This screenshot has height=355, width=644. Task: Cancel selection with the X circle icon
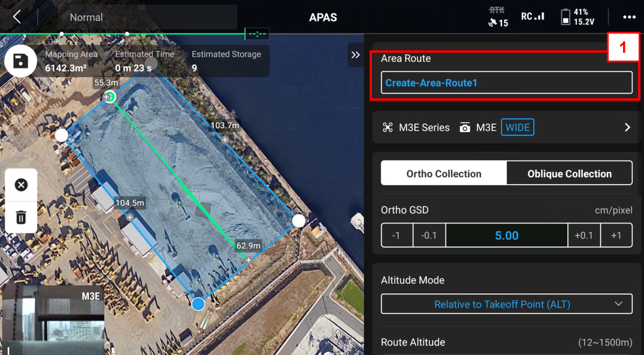(x=21, y=185)
